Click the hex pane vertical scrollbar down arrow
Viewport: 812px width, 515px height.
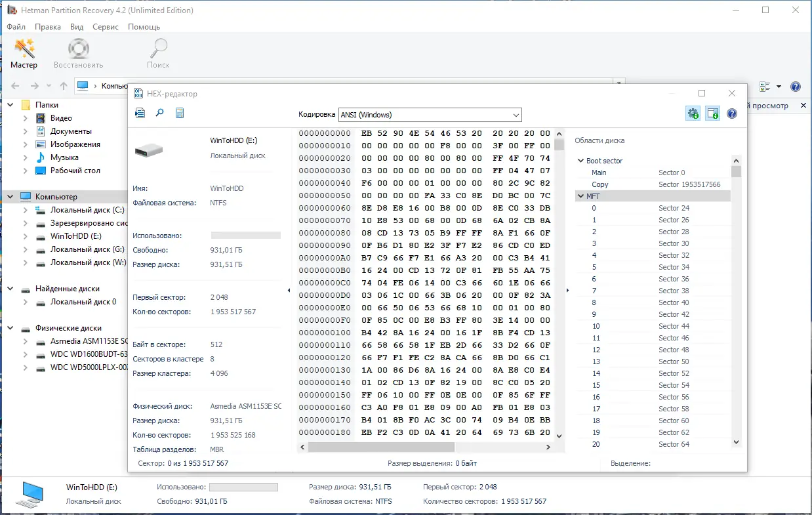pyautogui.click(x=559, y=436)
